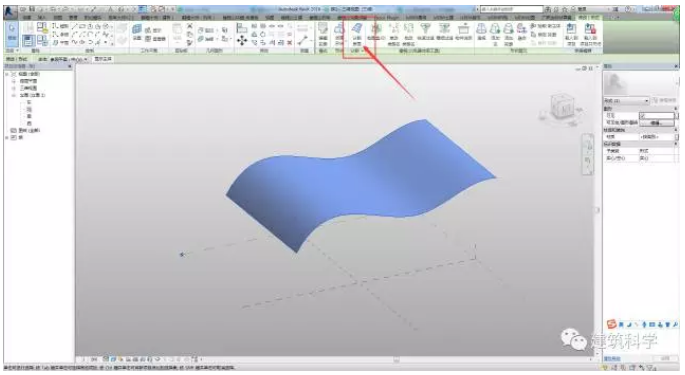Open the steering wheel on navigation bar
This screenshot has width=685, height=375.
pyautogui.click(x=588, y=145)
